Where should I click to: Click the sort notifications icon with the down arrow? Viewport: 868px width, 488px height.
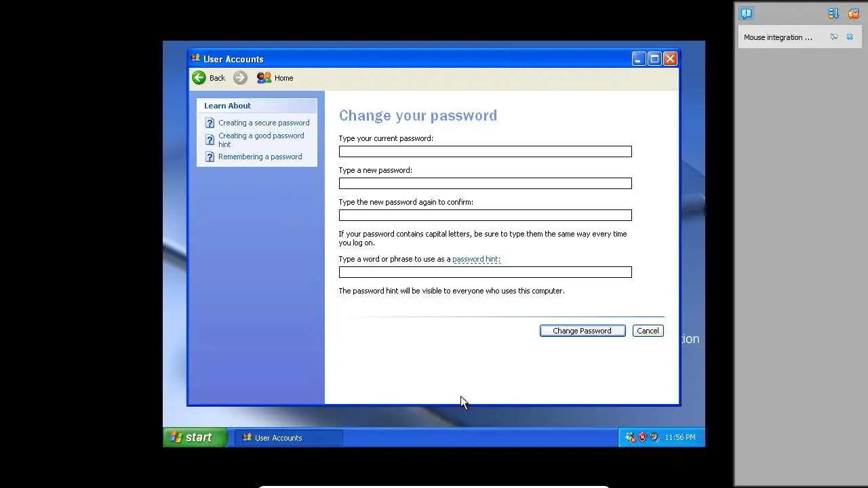[833, 14]
